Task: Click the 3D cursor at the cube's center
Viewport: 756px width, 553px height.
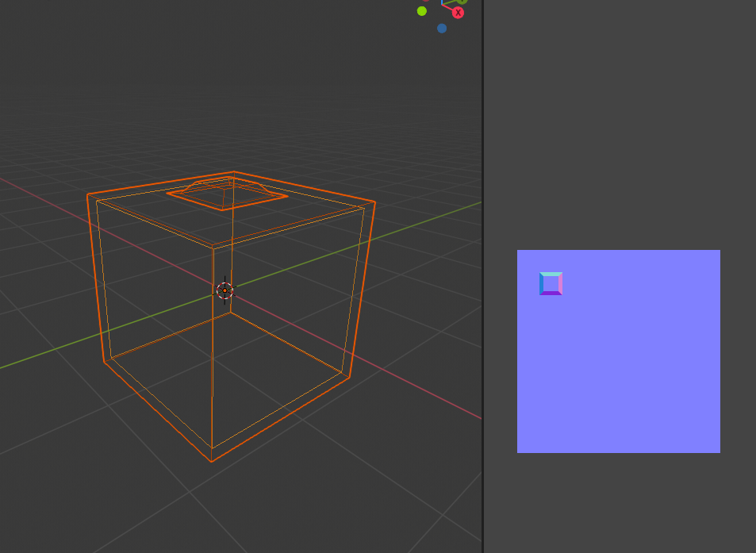Action: tap(226, 292)
